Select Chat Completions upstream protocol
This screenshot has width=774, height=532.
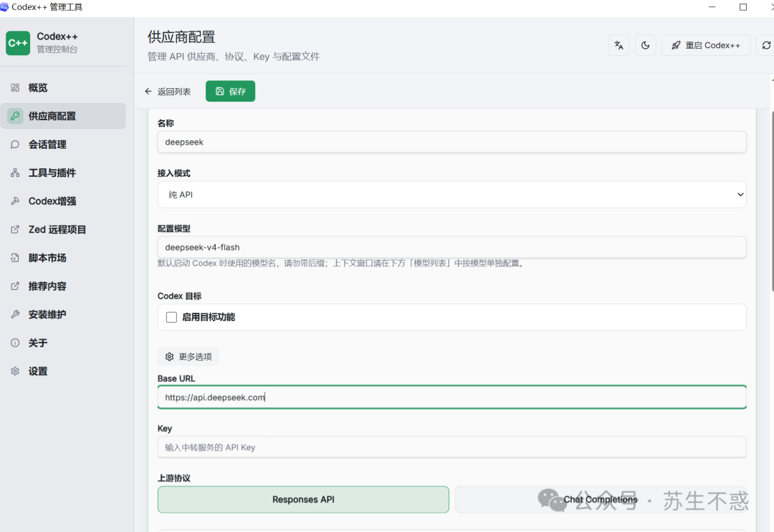(x=601, y=500)
